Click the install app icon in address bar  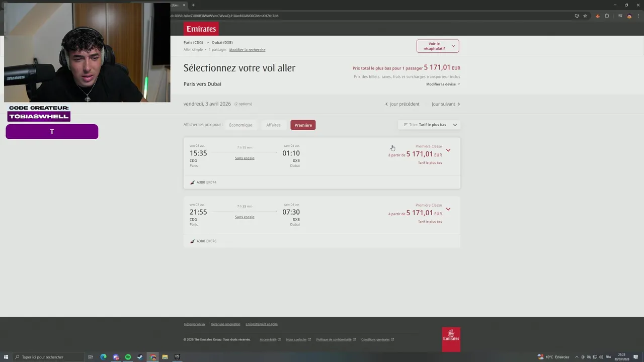tap(577, 16)
